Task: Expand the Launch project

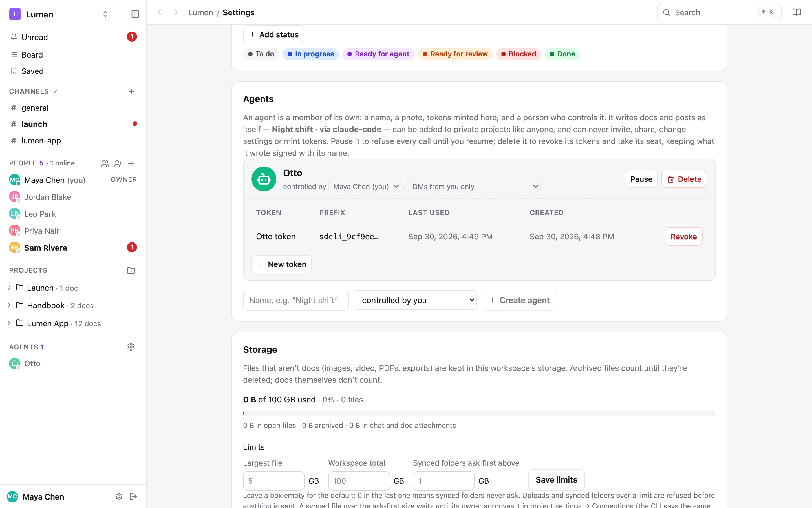Action: [x=9, y=288]
